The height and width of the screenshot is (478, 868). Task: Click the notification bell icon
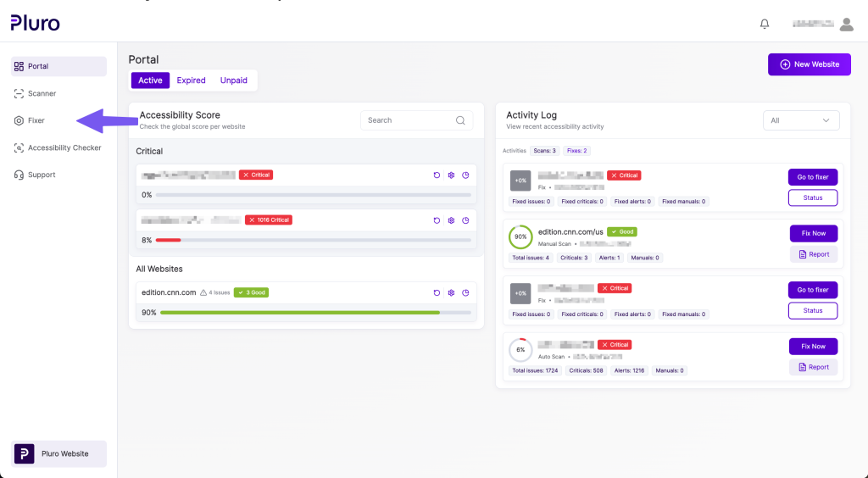[x=765, y=25]
